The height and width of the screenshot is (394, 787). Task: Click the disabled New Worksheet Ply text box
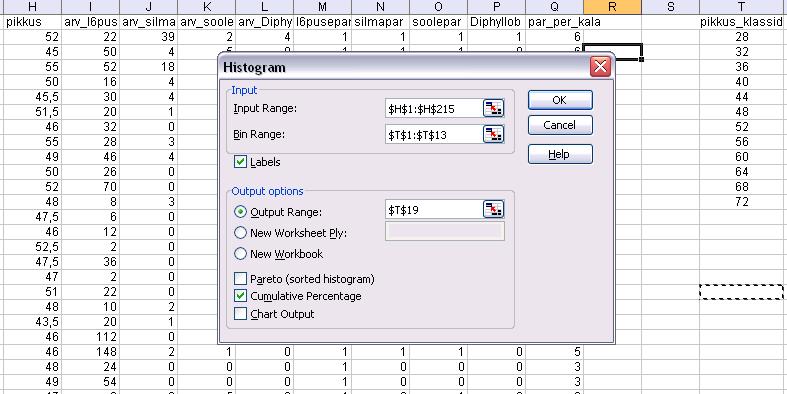pyautogui.click(x=445, y=231)
